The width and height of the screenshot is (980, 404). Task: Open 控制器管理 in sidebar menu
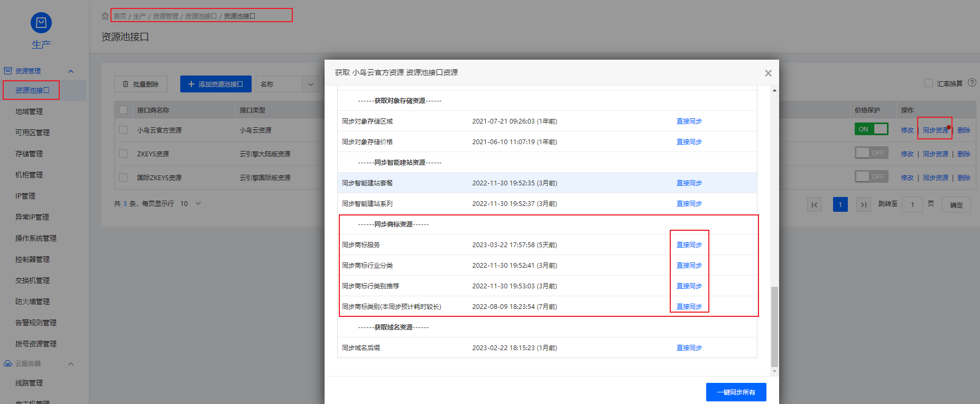coord(32,259)
